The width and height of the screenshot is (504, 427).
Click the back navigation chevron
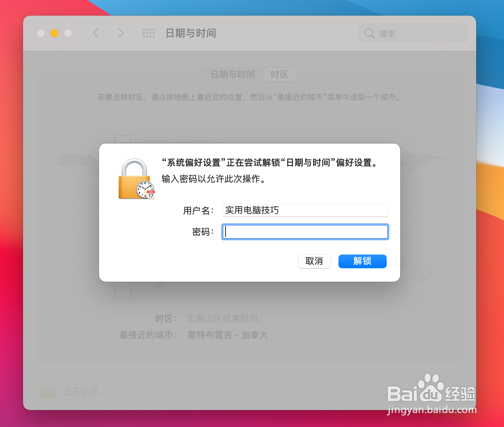pyautogui.click(x=96, y=33)
